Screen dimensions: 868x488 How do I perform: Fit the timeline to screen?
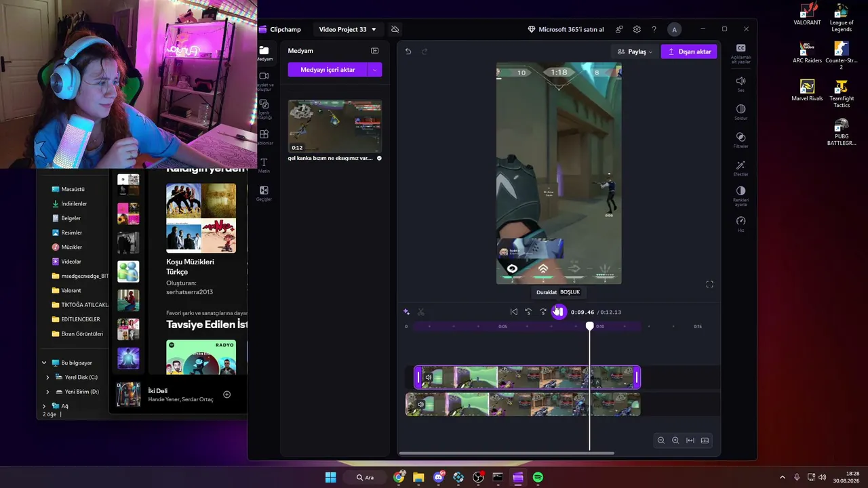(x=690, y=441)
